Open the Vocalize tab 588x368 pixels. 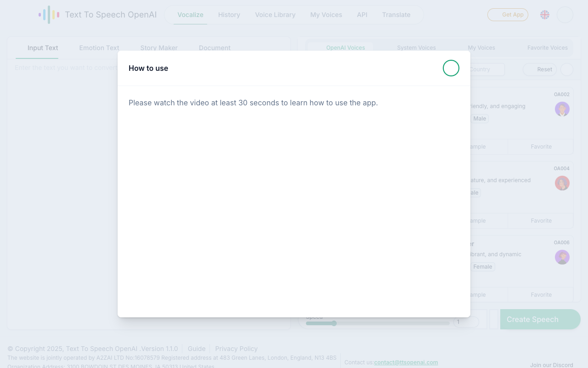(x=190, y=15)
